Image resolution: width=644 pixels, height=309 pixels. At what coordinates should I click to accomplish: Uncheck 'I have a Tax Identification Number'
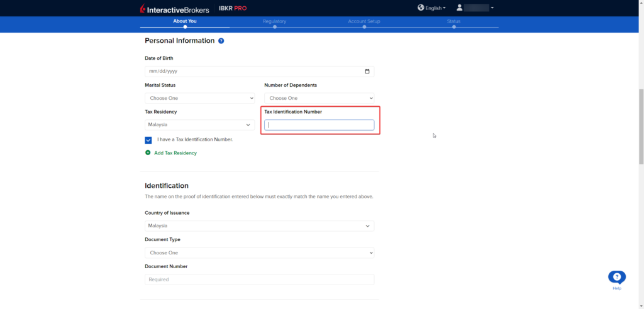(148, 140)
